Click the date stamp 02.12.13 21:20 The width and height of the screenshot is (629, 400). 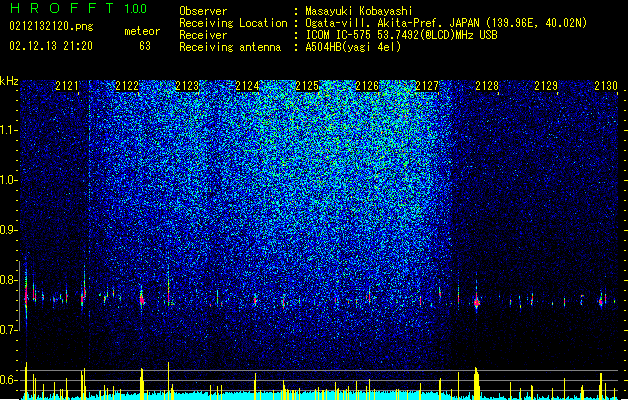[51, 46]
